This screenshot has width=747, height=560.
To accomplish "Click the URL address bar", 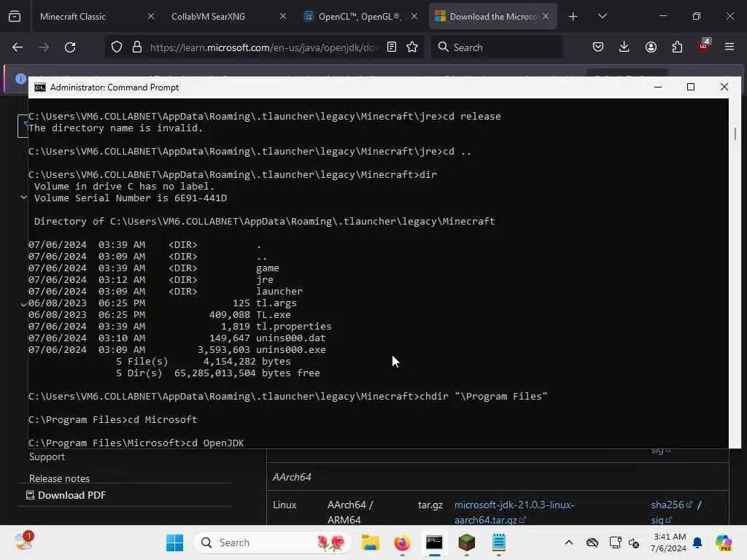I will click(264, 47).
